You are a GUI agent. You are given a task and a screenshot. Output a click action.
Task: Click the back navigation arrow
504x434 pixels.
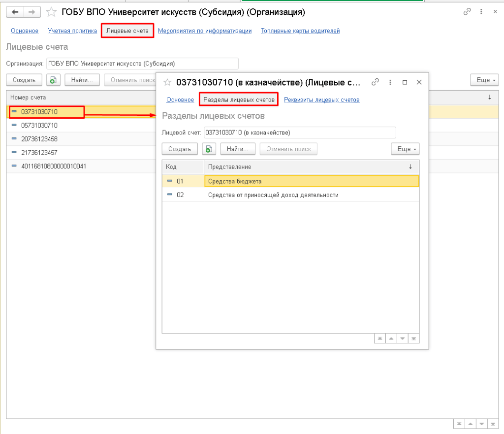click(x=15, y=12)
